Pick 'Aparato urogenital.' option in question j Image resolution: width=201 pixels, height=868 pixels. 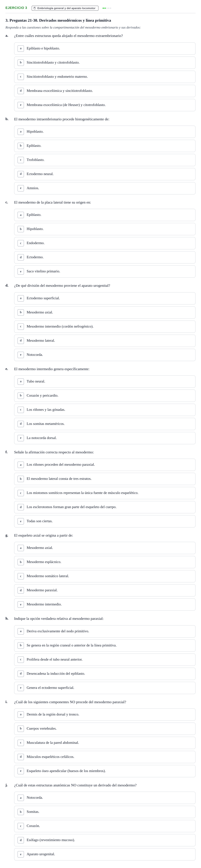105,854
